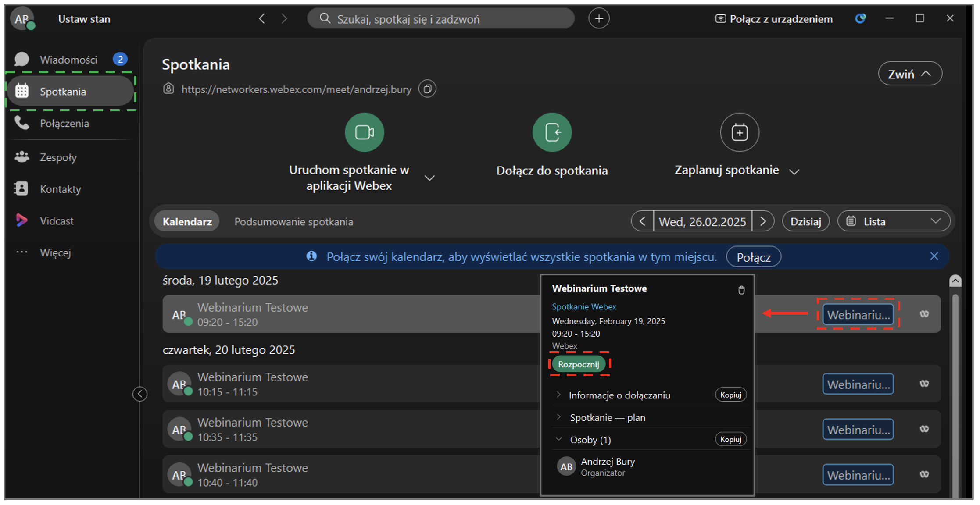Click the search field Szukaj, spotkaj się i zadzwoń
Screen dimensions: 980x505
pos(441,18)
